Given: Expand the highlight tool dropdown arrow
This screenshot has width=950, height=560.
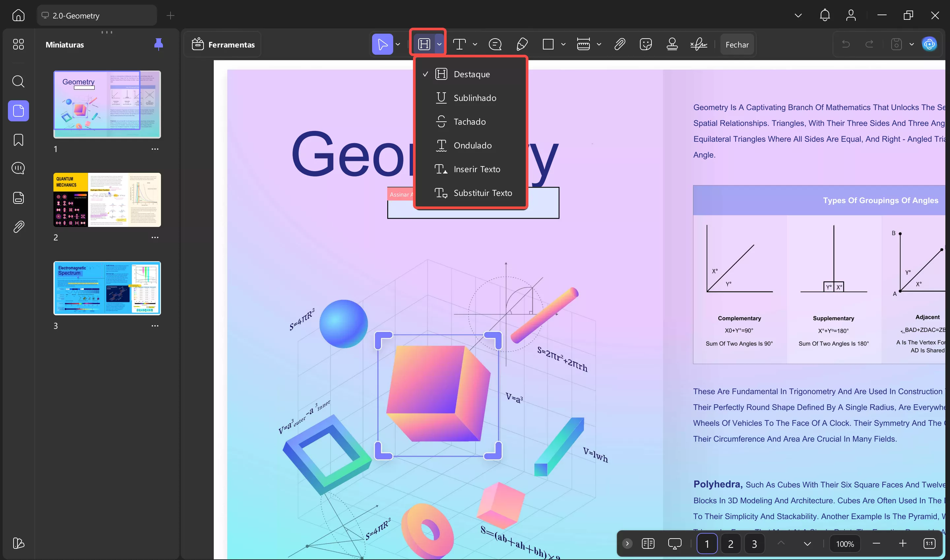Looking at the screenshot, I should point(439,45).
